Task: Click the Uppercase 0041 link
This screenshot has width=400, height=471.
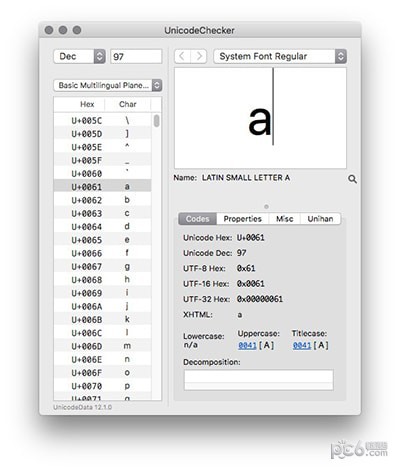Action: pos(247,346)
